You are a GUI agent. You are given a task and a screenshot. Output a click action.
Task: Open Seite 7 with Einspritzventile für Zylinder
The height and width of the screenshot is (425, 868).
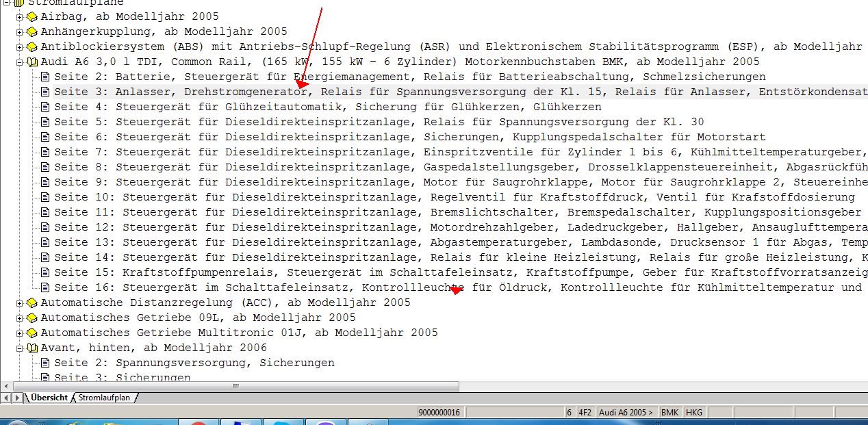point(461,152)
